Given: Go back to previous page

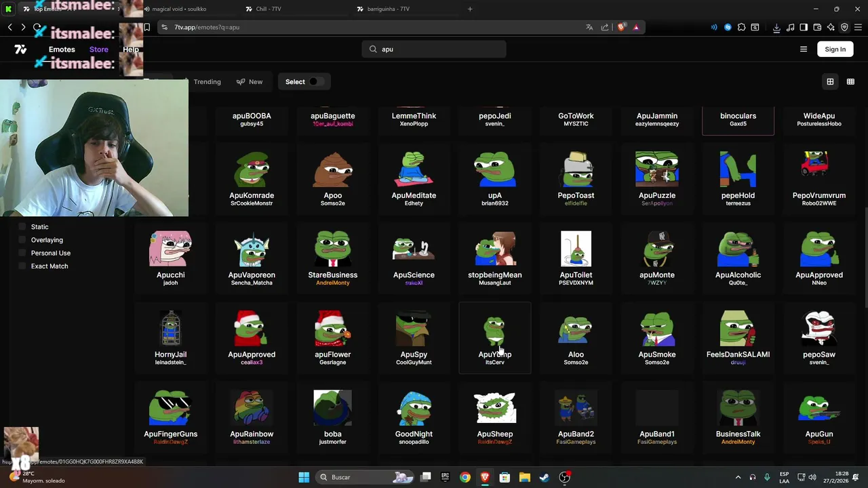Looking at the screenshot, I should 9,27.
